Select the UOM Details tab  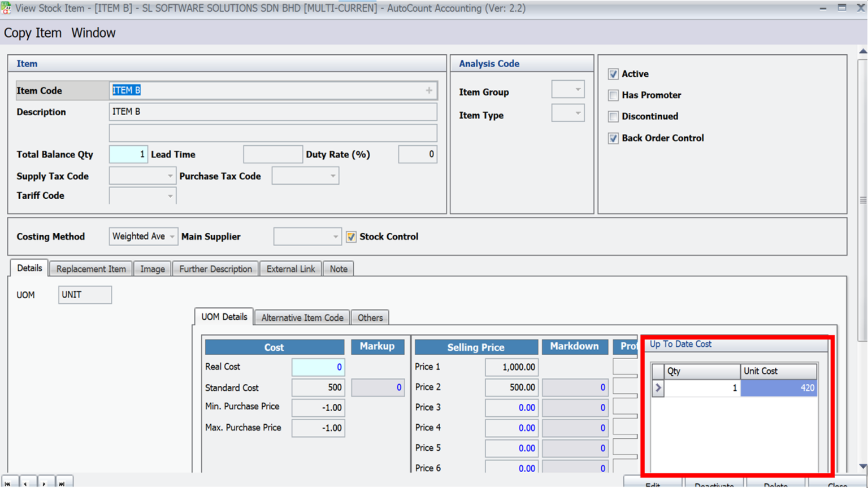[224, 317]
